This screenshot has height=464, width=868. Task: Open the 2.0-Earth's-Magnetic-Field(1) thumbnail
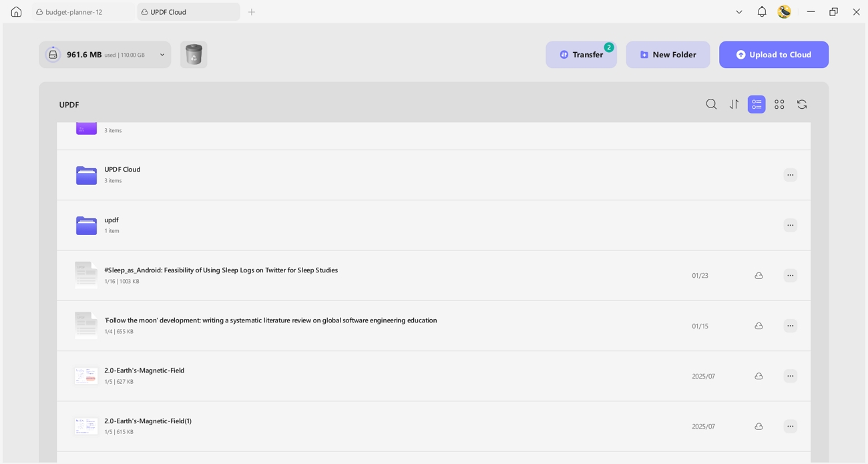point(86,426)
